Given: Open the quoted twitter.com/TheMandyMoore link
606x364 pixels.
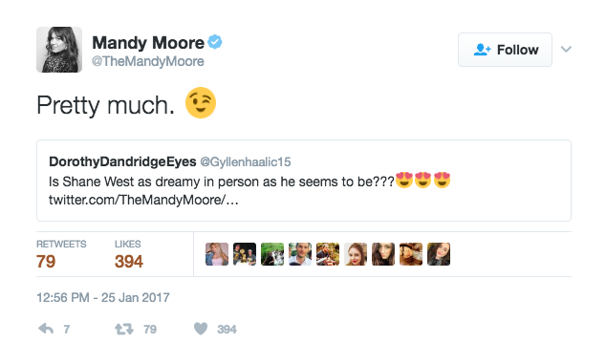Looking at the screenshot, I should (x=143, y=200).
